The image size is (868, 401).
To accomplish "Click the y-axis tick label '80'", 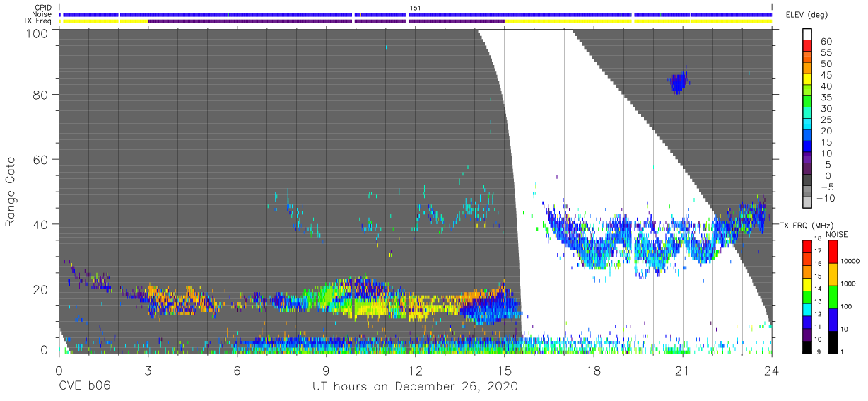I will click(42, 96).
